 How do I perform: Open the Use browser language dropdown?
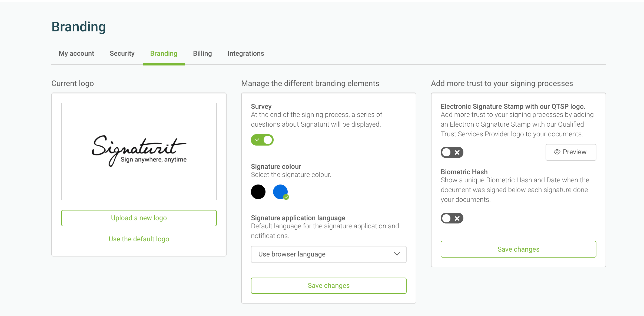pos(328,254)
